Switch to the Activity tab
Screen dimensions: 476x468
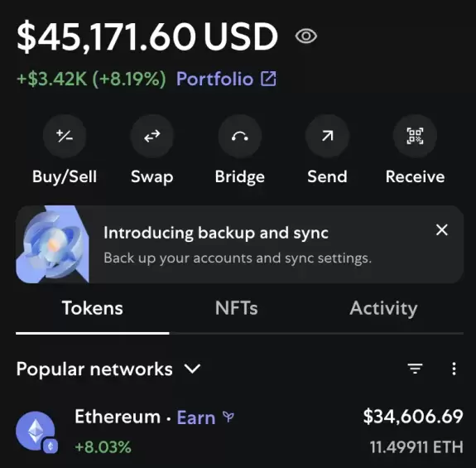(x=383, y=308)
